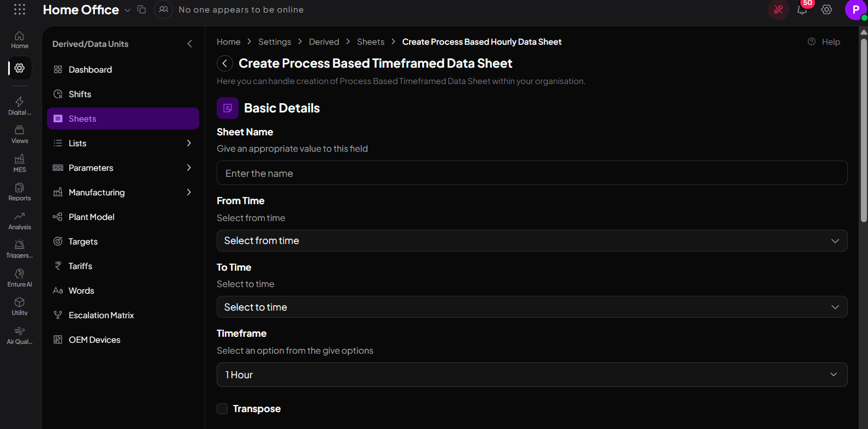Image resolution: width=868 pixels, height=429 pixels.
Task: Go to Derived breadcrumb link
Action: click(324, 41)
